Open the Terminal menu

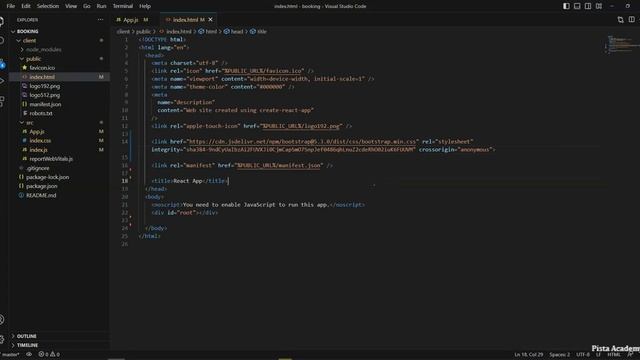click(x=122, y=6)
